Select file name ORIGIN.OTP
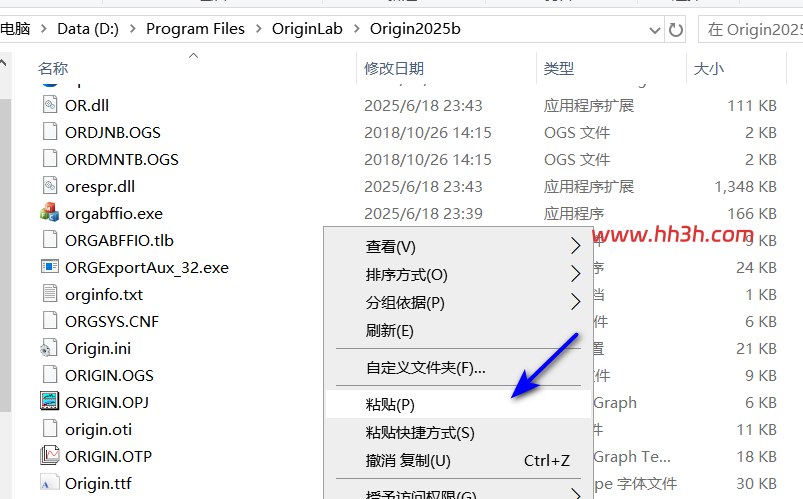Image resolution: width=803 pixels, height=499 pixels. click(x=109, y=456)
